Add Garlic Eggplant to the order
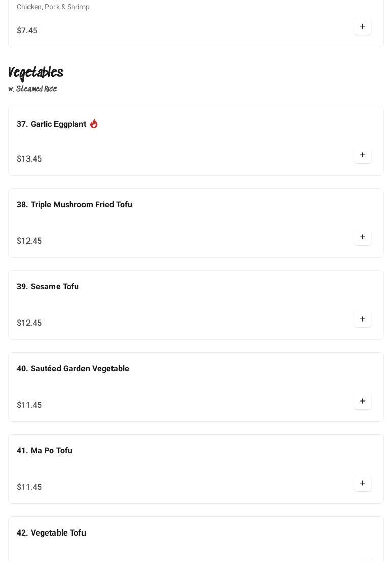392x561 pixels. [362, 155]
